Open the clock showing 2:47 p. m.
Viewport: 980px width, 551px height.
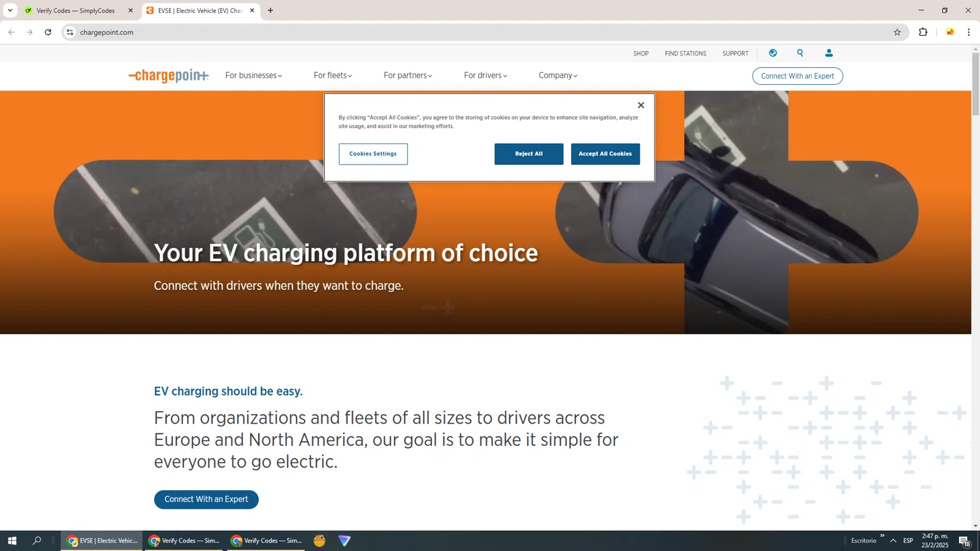(935, 541)
